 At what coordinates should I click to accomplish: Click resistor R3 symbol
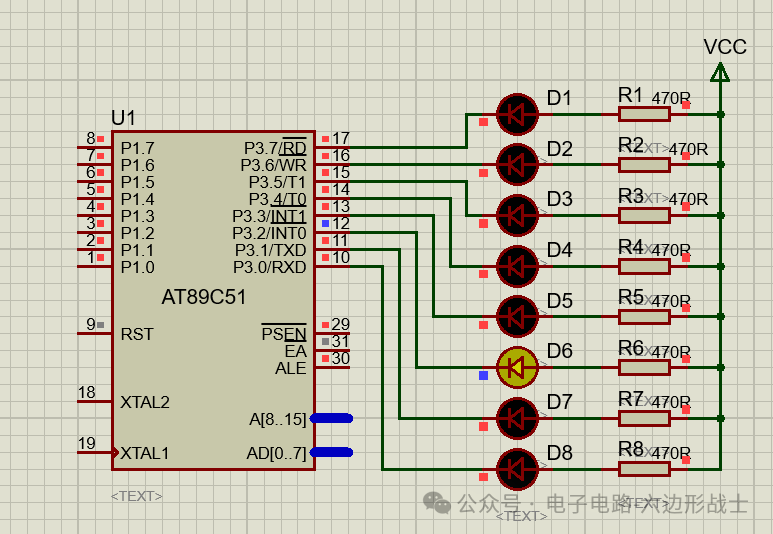coord(644,215)
